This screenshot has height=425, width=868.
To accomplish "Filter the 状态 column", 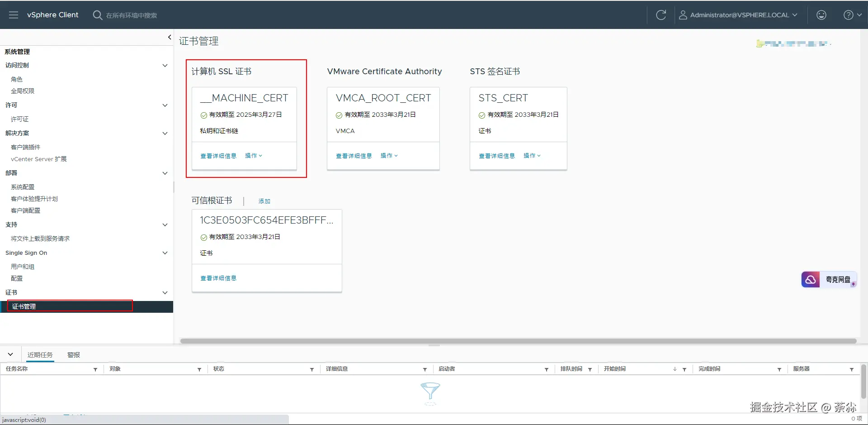I will coord(312,369).
